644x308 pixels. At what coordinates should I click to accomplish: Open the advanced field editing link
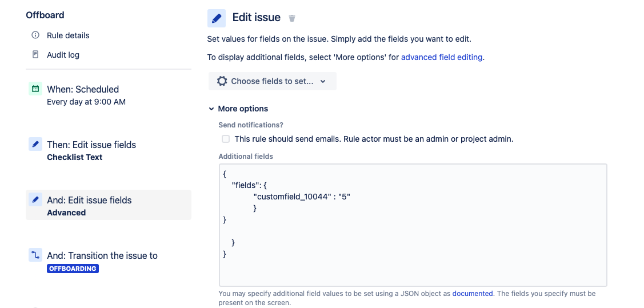pyautogui.click(x=442, y=58)
